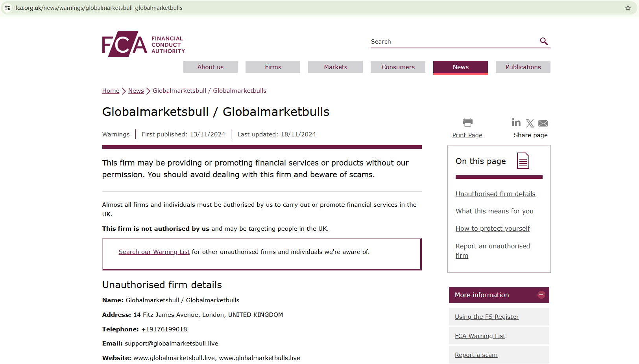Open Search our Warning List link

(x=154, y=252)
